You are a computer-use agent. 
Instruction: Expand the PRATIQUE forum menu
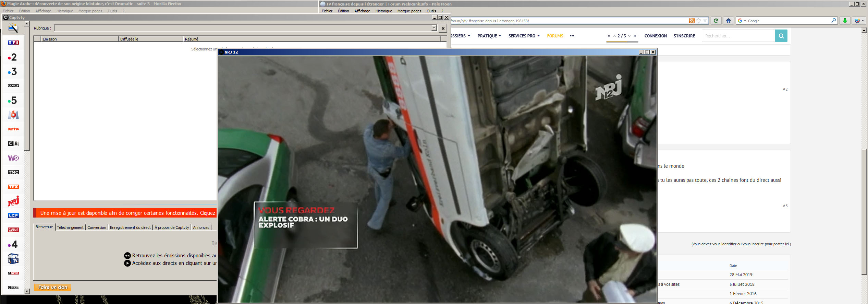(489, 36)
